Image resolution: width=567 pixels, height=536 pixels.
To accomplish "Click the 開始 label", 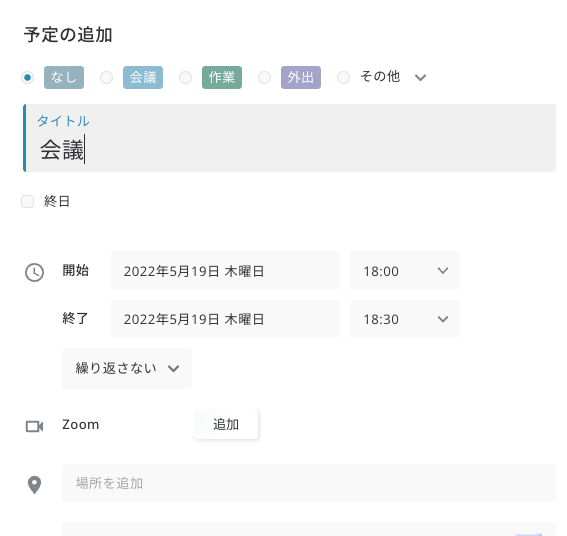I will tap(76, 271).
